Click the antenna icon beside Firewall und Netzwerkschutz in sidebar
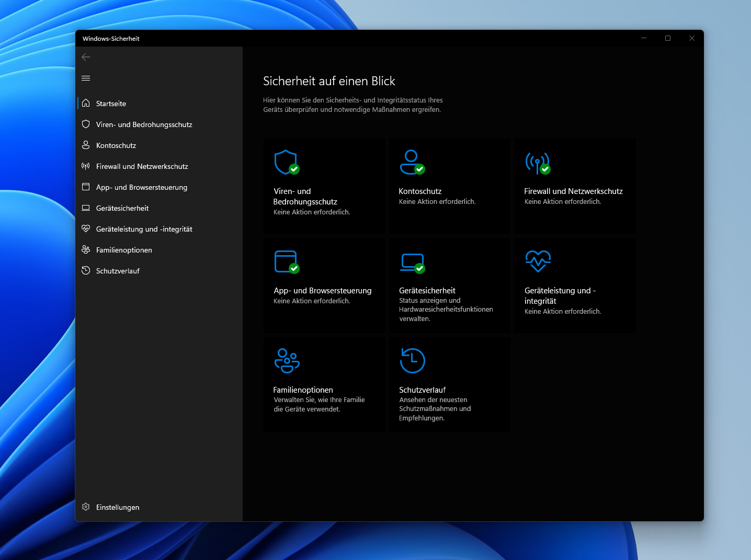Screen dimensions: 751x560 [x=86, y=166]
